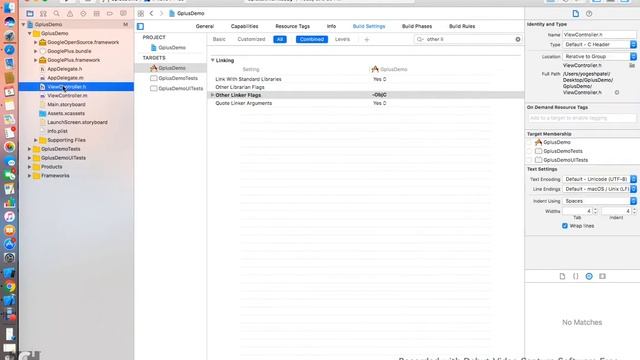The width and height of the screenshot is (640, 360).
Task: Select the GplusDemo project entry
Action: pyautogui.click(x=171, y=48)
